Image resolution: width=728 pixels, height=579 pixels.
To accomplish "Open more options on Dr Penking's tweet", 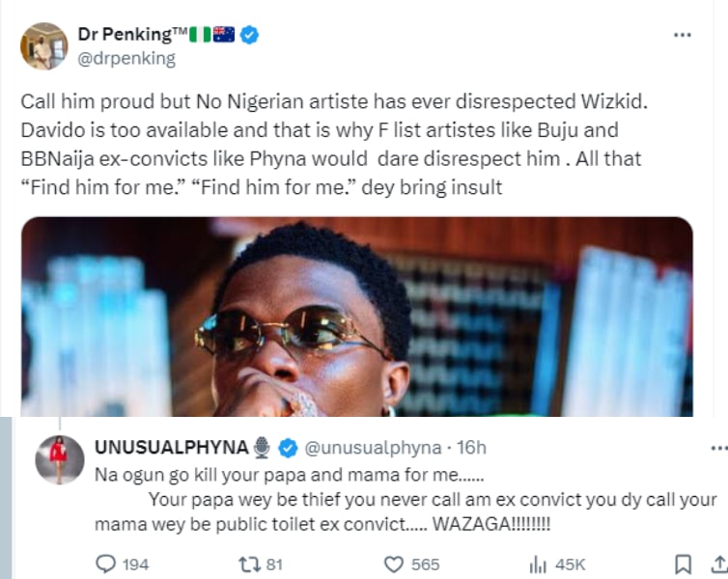I will [683, 35].
